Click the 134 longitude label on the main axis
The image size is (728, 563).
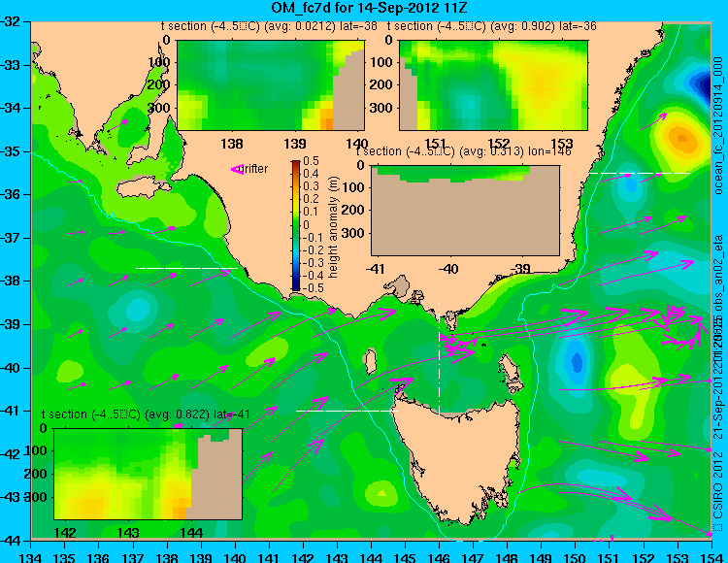pyautogui.click(x=31, y=557)
